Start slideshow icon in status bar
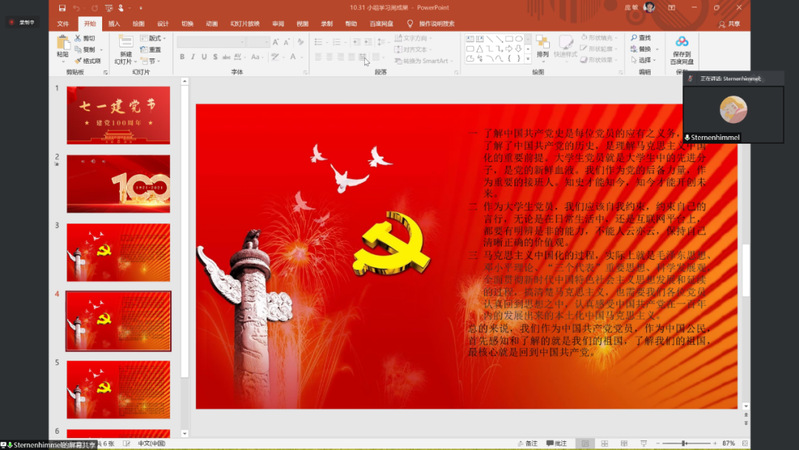This screenshot has height=450, width=799. [644, 443]
